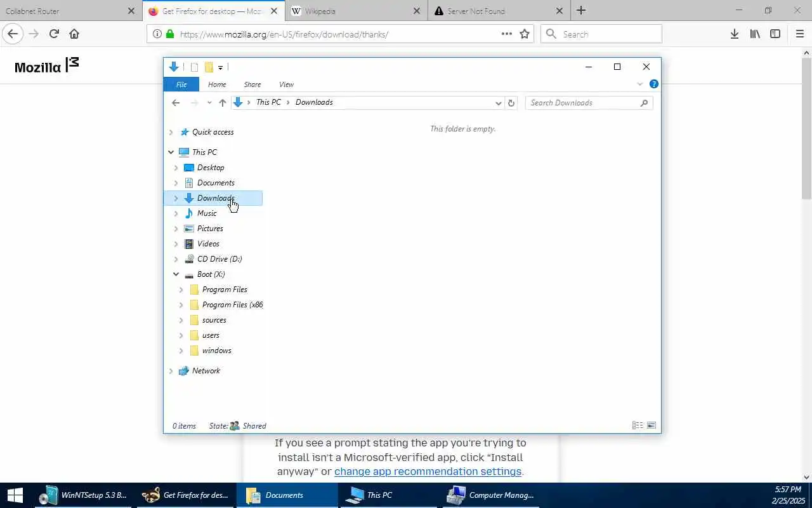This screenshot has width=812, height=508.
Task: Click the Firefox back navigation arrow
Action: coord(13,34)
